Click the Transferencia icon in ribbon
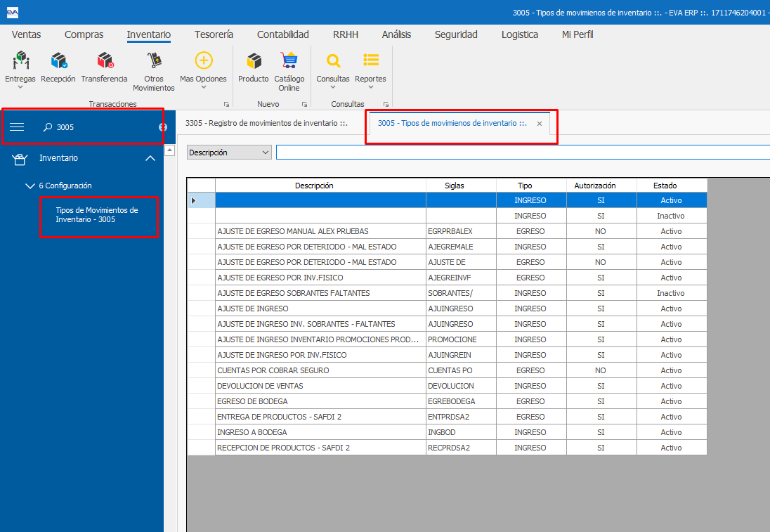This screenshot has height=532, width=770. (104, 61)
